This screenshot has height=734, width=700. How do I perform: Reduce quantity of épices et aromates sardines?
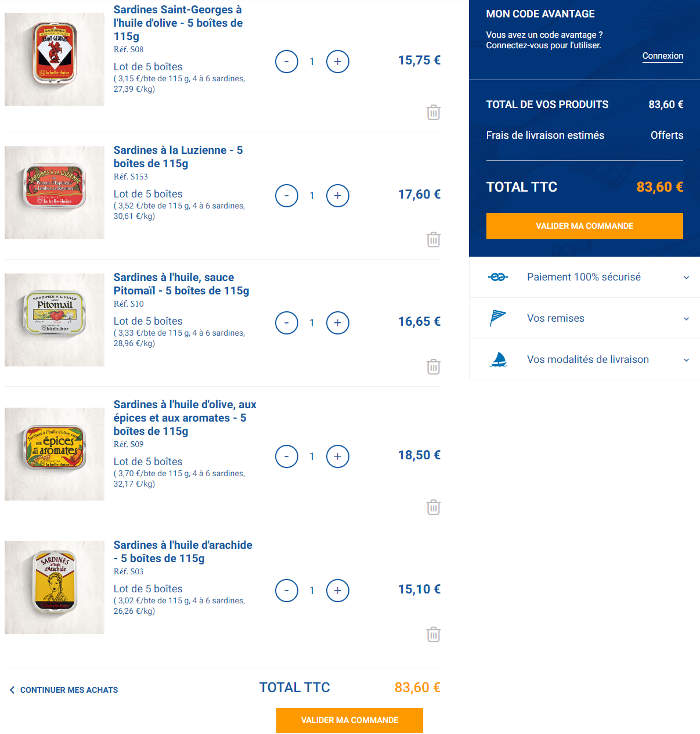tap(287, 456)
